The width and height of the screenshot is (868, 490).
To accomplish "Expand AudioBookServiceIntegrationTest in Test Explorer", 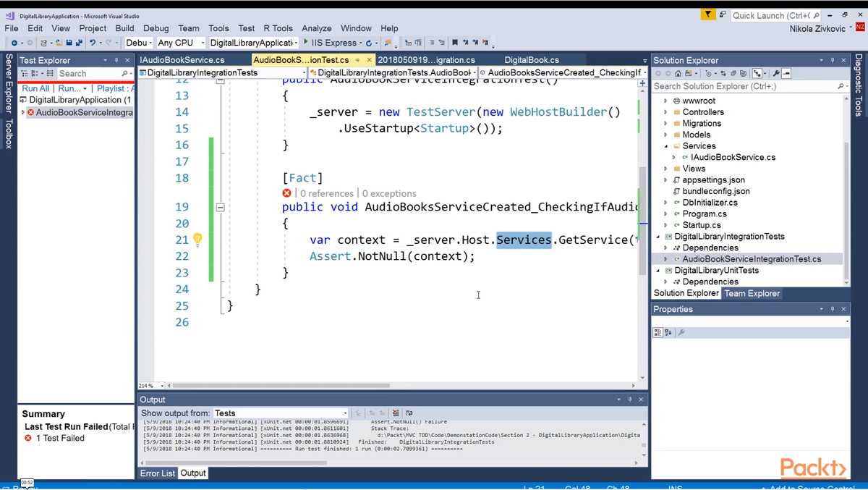I will tap(22, 112).
